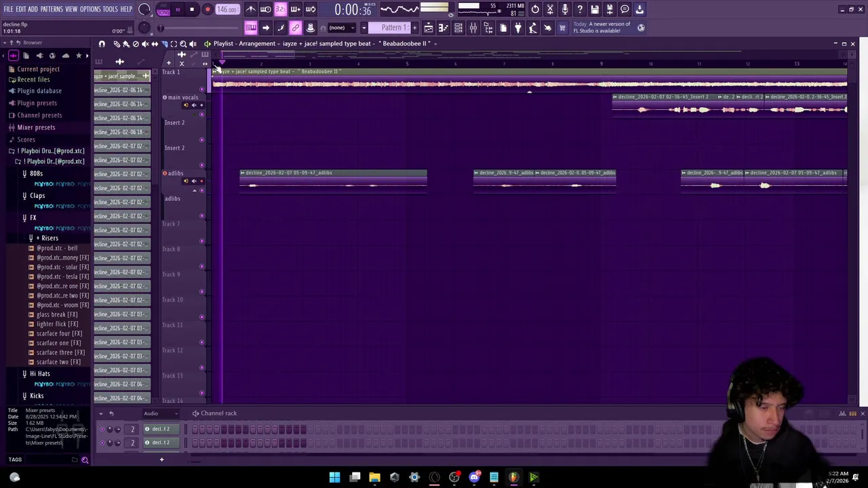
Task: Open the Playlist view icon
Action: point(429,28)
